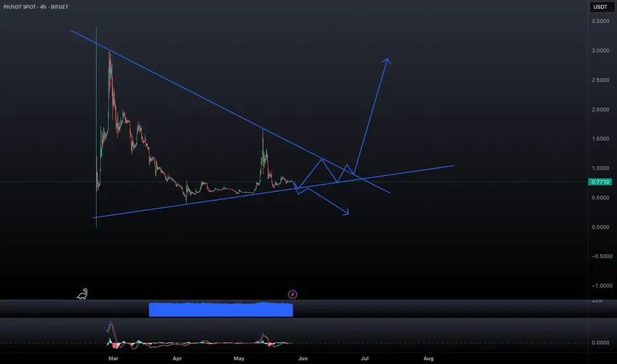Click the Aug date label
The image size is (617, 364).
(428, 359)
